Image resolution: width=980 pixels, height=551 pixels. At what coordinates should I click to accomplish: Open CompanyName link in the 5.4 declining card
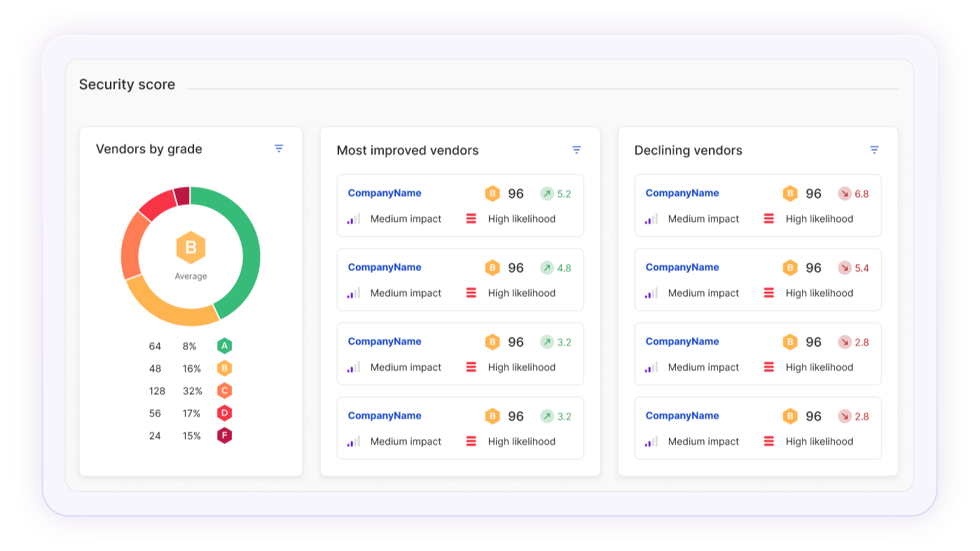coord(682,267)
